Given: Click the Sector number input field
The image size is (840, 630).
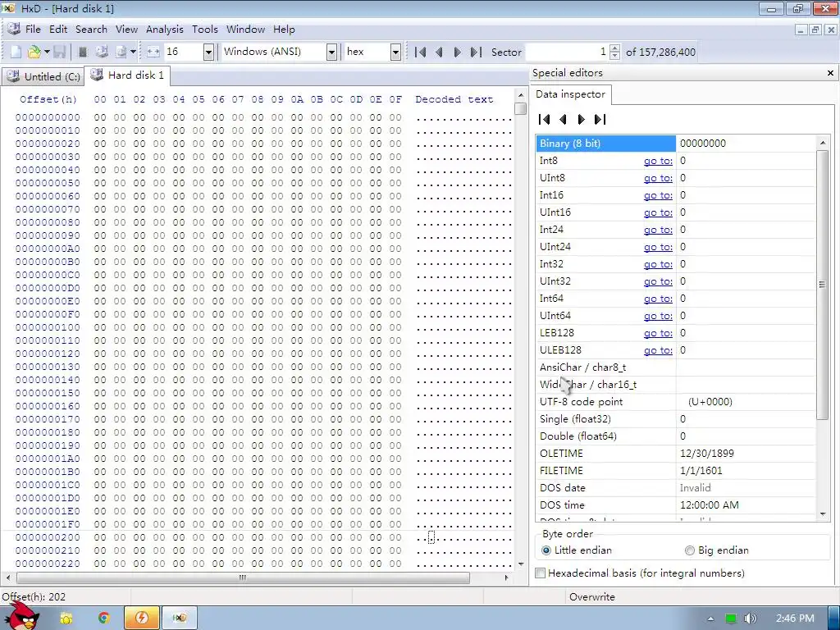Looking at the screenshot, I should 568,52.
